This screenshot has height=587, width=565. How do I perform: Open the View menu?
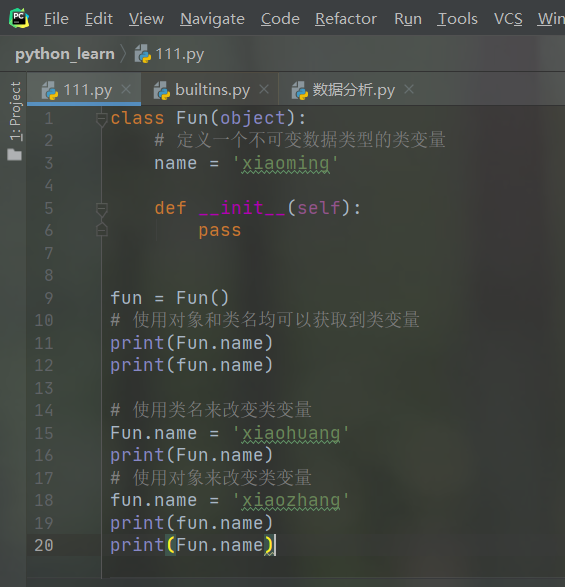146,19
